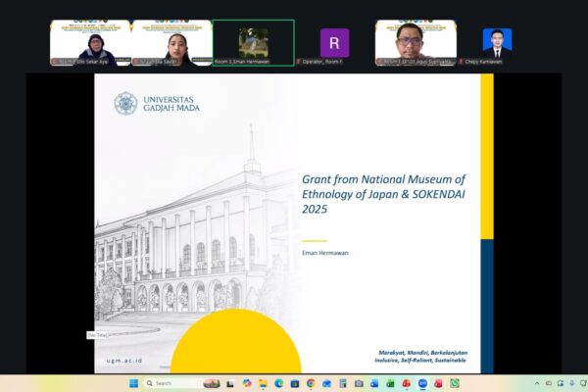Select Dia Savitri's video tile
The height and width of the screenshot is (392, 588).
(171, 43)
